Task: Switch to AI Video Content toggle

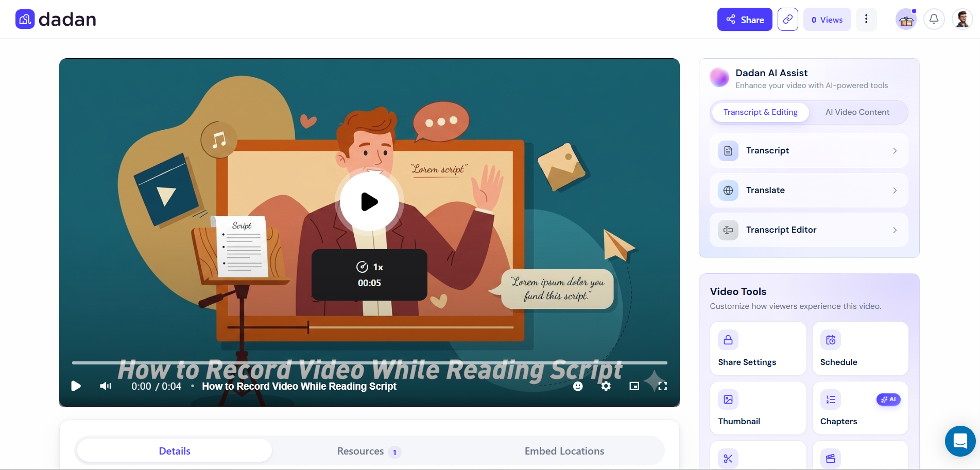Action: pos(857,112)
